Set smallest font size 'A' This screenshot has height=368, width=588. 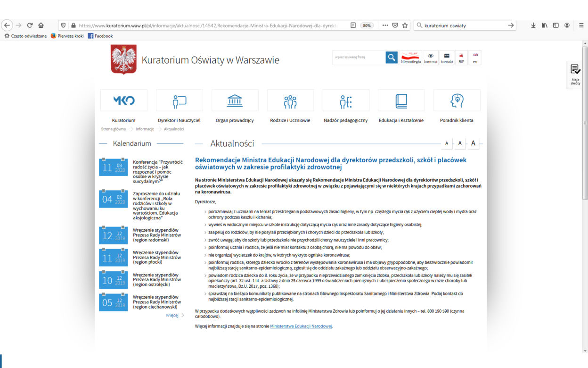pos(447,143)
